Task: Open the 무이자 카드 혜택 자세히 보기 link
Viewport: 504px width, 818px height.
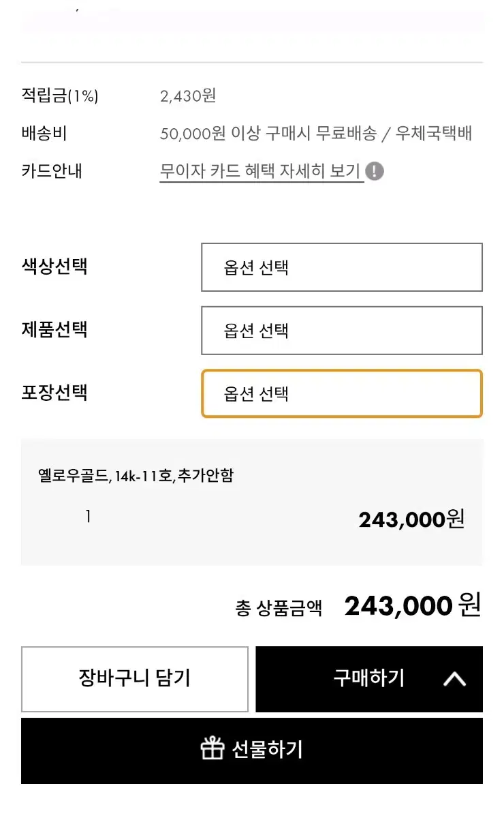Action: 260,171
